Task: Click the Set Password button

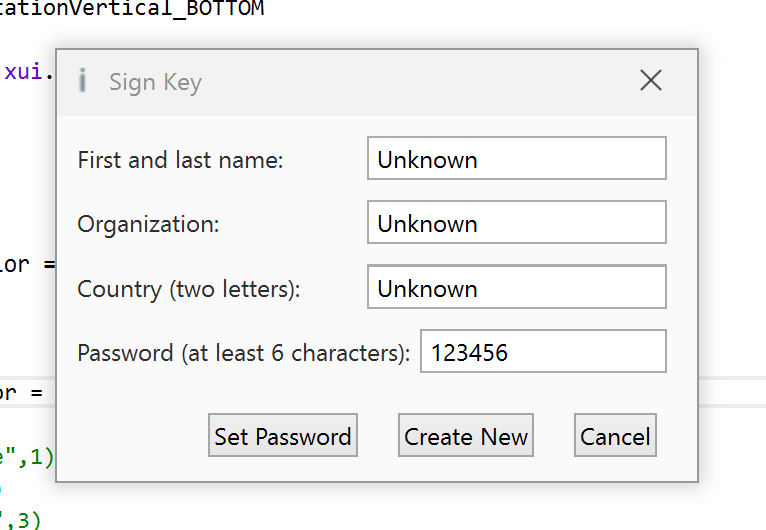Action: click(x=283, y=435)
